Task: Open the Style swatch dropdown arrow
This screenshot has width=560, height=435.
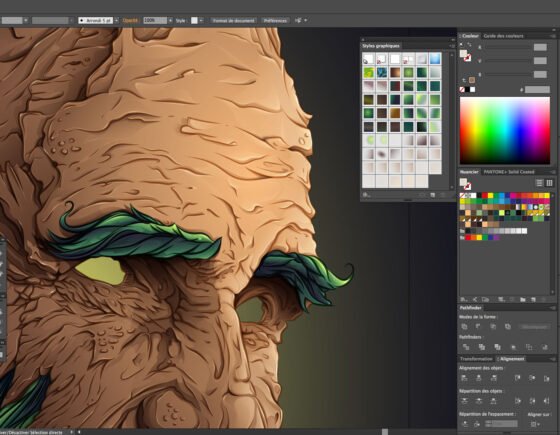Action: [201, 21]
